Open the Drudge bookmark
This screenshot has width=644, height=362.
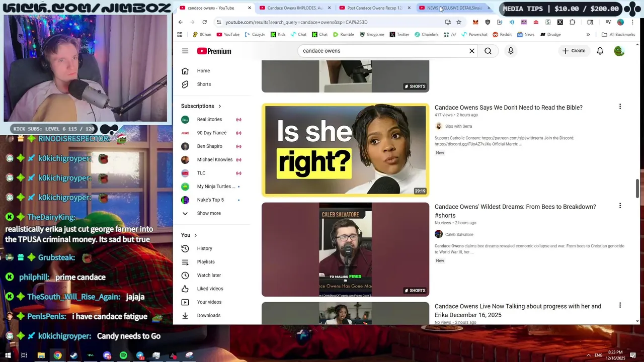(x=550, y=35)
